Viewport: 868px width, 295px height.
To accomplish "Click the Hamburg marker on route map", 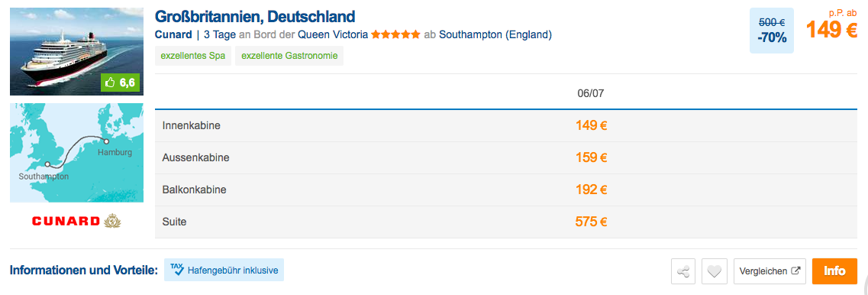I will [x=106, y=142].
